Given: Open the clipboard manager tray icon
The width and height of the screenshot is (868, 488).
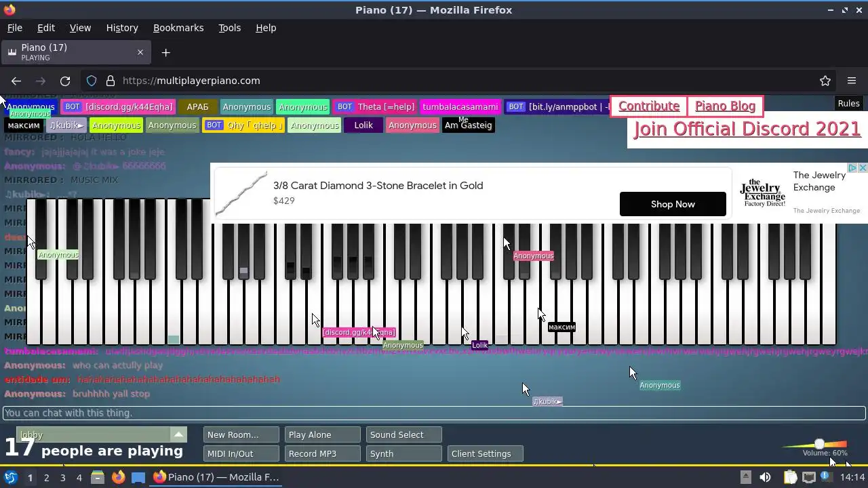Looking at the screenshot, I should tap(790, 477).
